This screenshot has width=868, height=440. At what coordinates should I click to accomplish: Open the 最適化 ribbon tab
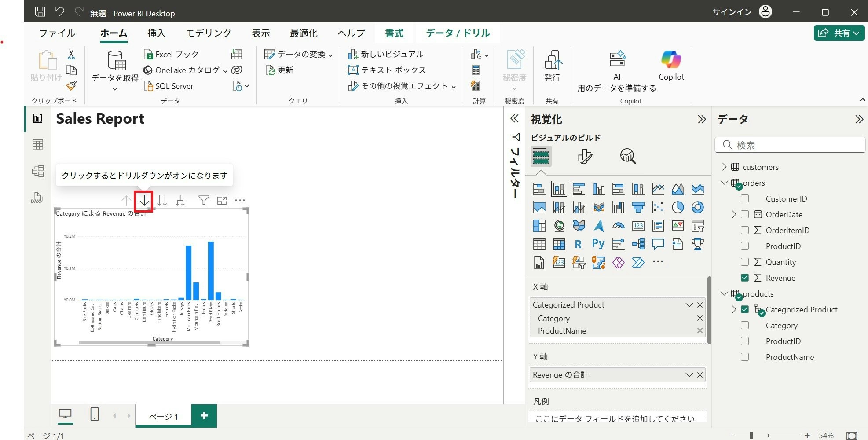pyautogui.click(x=304, y=33)
